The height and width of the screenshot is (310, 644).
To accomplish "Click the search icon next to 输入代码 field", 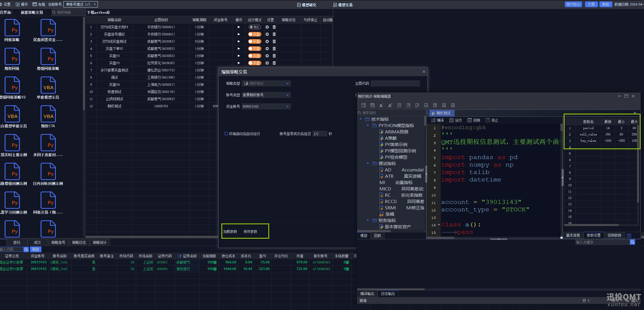I will pos(26,249).
